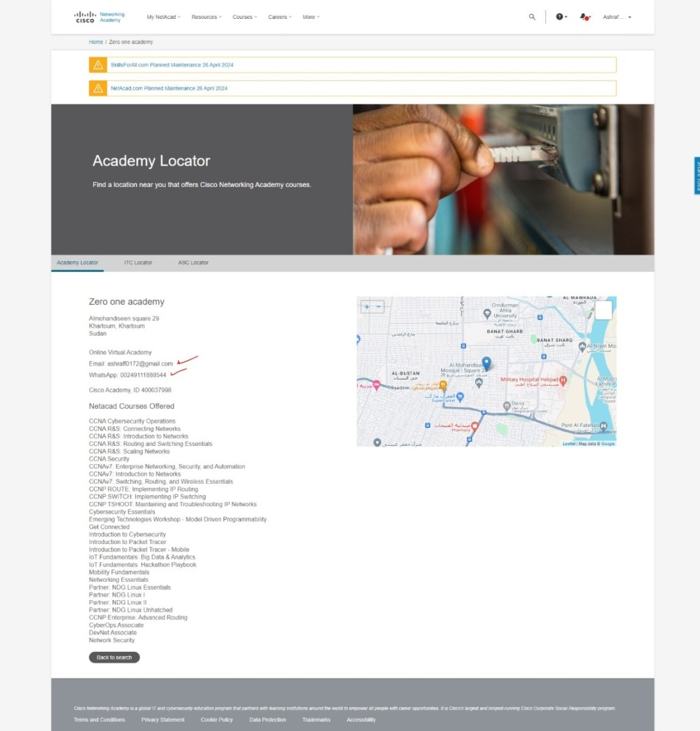Zoom in on the map
The height and width of the screenshot is (731, 700).
(x=367, y=307)
